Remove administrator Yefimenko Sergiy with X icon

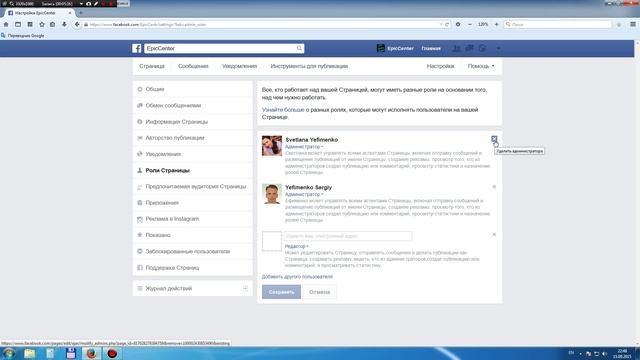coord(494,187)
